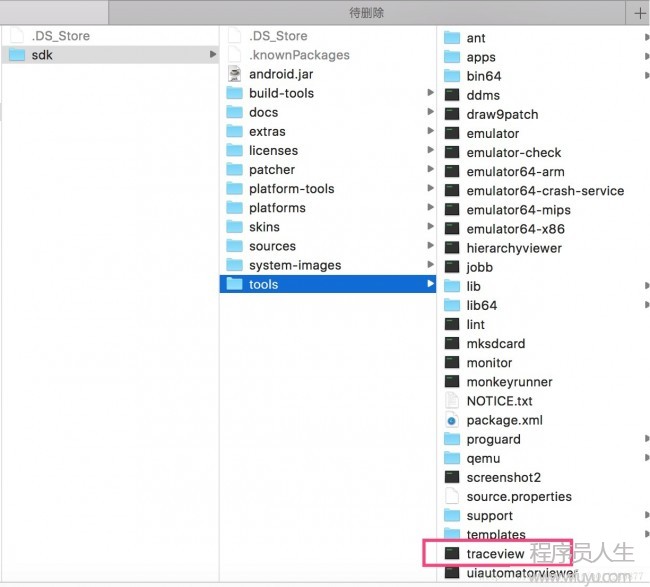
Task: Click the ddms executable icon
Action: tap(452, 95)
